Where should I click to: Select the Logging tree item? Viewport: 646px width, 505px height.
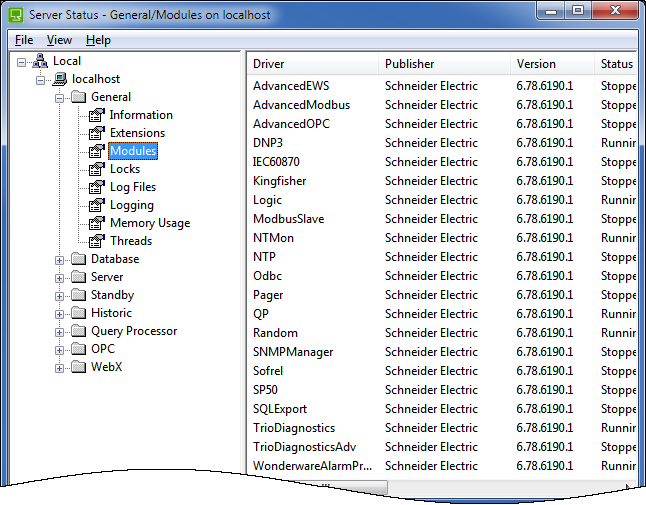click(x=131, y=205)
